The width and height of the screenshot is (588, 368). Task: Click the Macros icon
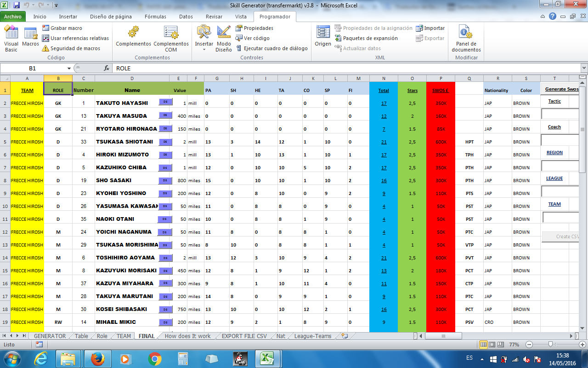(x=31, y=37)
